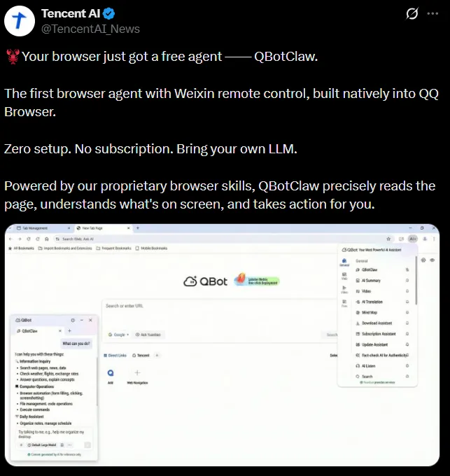Open the @TencentAI_News handle link

[90, 29]
